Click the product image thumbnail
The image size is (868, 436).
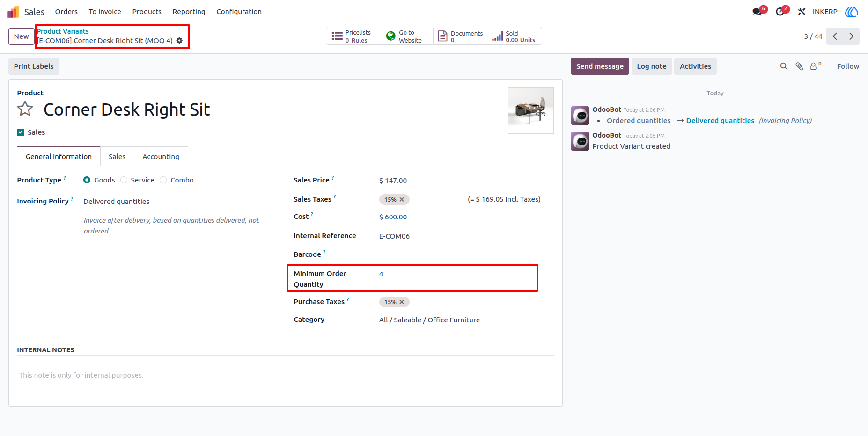(x=530, y=110)
